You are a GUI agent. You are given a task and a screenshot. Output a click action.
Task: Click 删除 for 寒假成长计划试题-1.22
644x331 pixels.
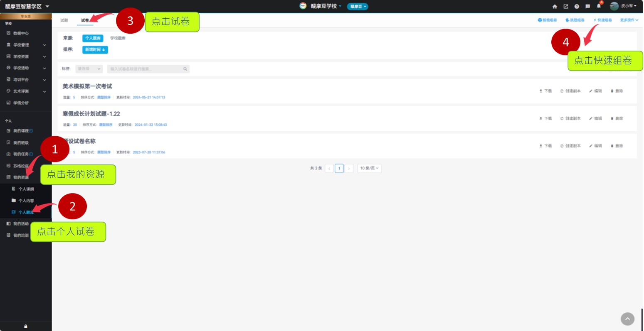click(617, 118)
